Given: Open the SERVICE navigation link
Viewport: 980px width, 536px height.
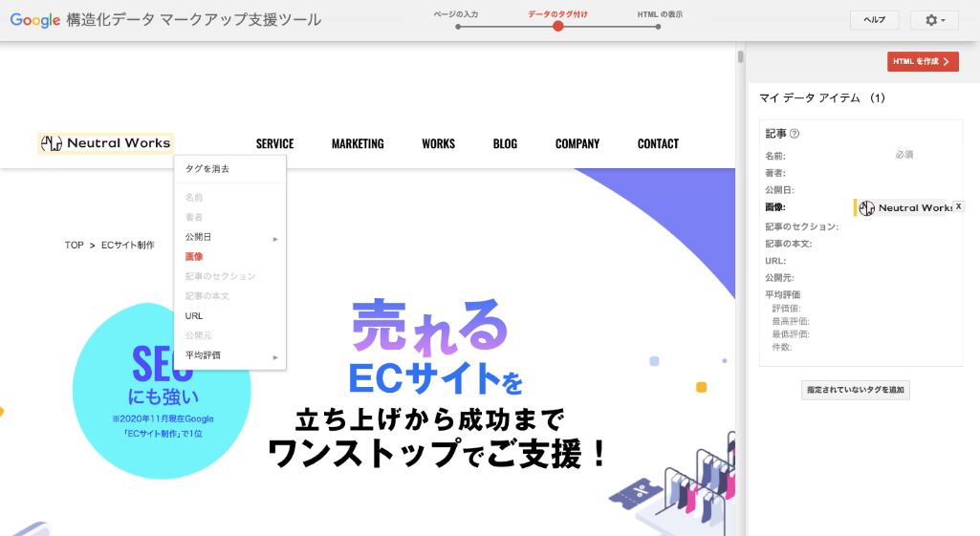Looking at the screenshot, I should pos(274,143).
